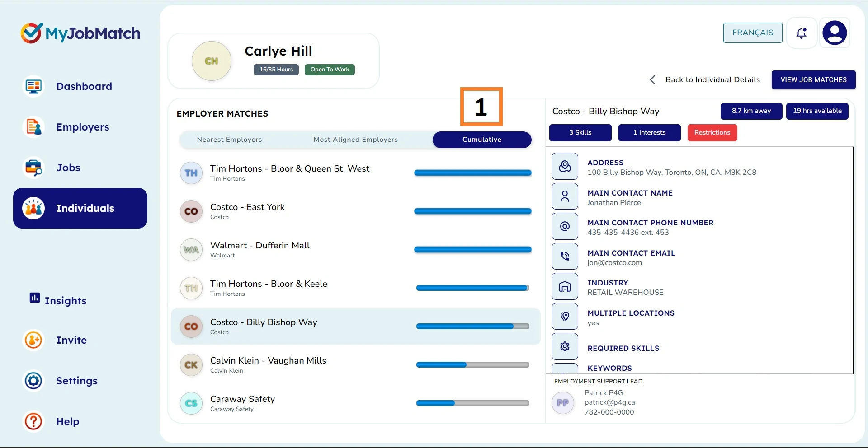Select Costco - East York row
Screen dimensions: 868x448
click(x=356, y=211)
